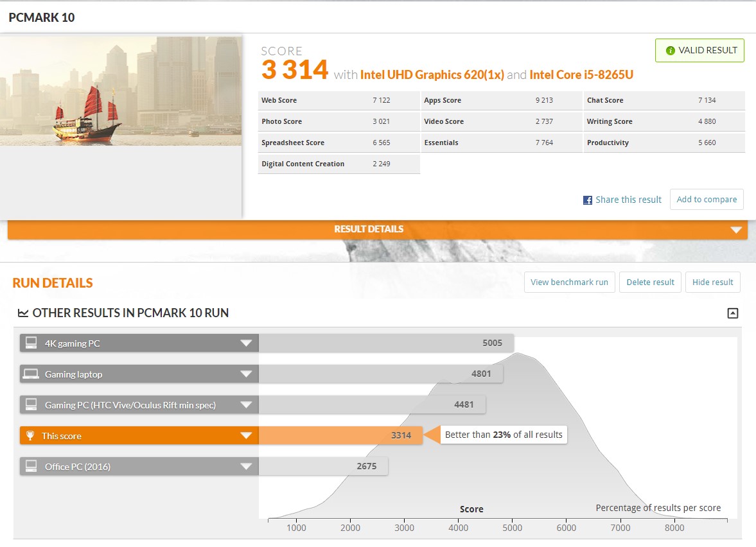Viewport: 756px width, 547px height.
Task: Click the chart icon next to Other Results
Action: tap(23, 313)
